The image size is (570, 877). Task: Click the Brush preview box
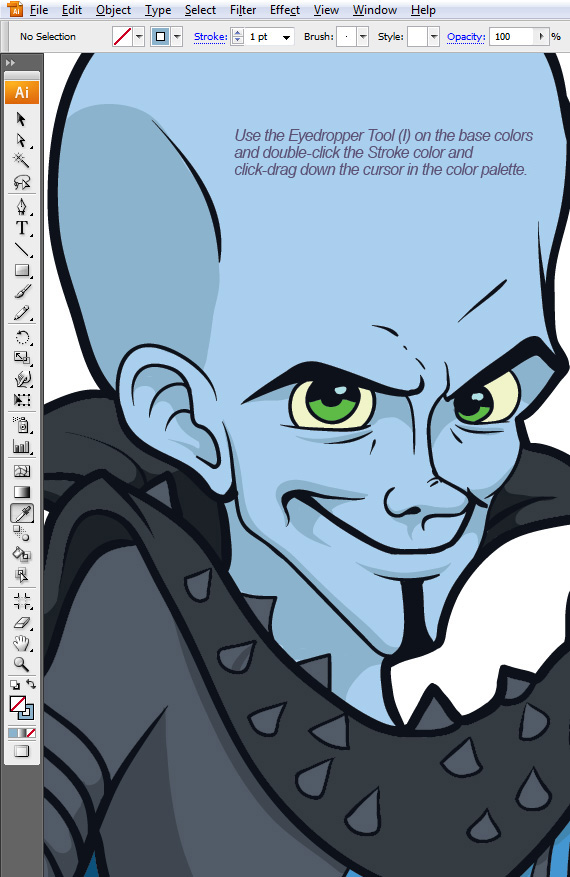(x=347, y=37)
